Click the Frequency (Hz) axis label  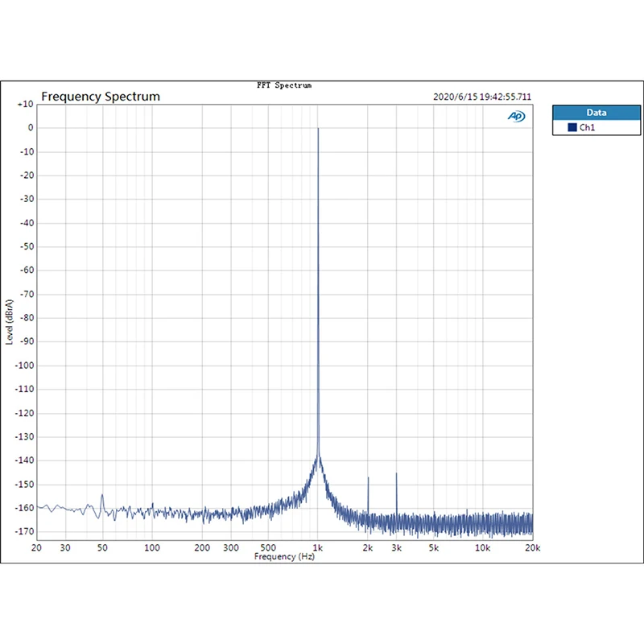pyautogui.click(x=284, y=556)
